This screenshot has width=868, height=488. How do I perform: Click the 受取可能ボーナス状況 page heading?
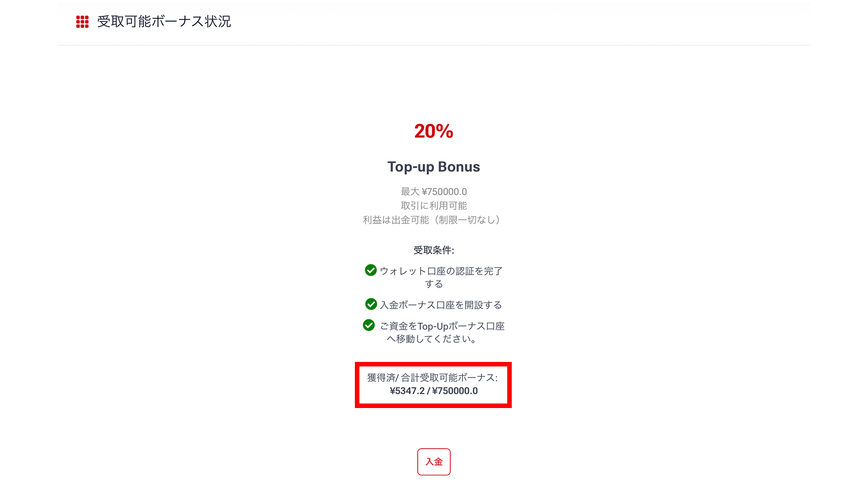[x=164, y=22]
